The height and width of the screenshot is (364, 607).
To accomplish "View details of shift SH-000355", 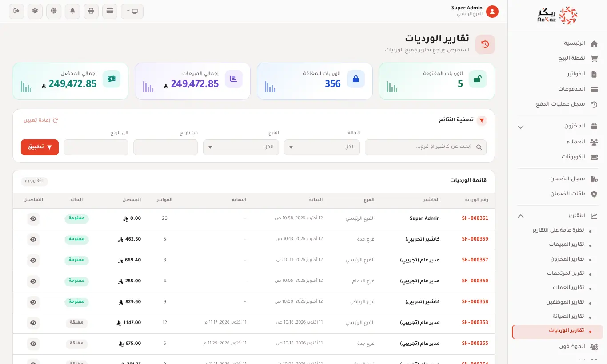I will click(33, 344).
